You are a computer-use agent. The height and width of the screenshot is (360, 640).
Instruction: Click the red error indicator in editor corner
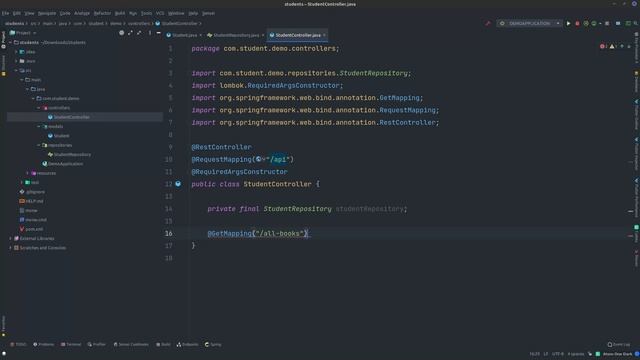603,47
